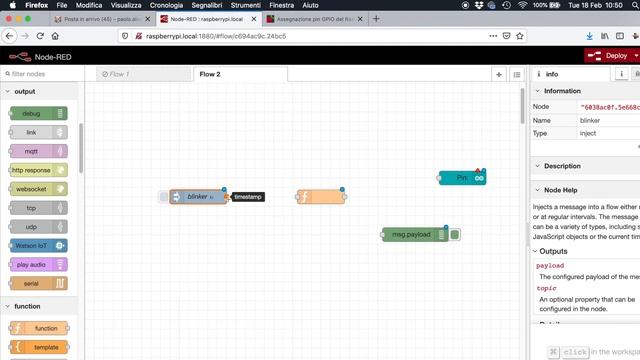Open the Segnalibri menu
640x360 pixels.
(207, 5)
